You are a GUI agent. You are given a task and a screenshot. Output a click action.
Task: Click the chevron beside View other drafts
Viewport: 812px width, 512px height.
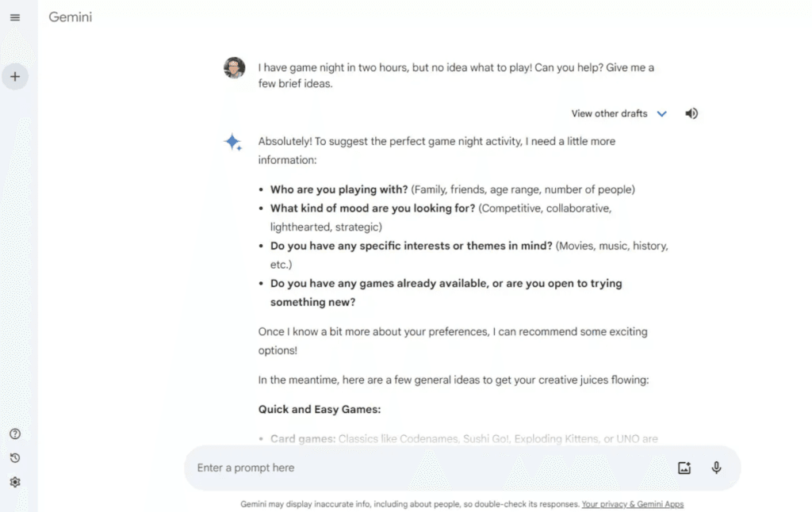tap(662, 114)
